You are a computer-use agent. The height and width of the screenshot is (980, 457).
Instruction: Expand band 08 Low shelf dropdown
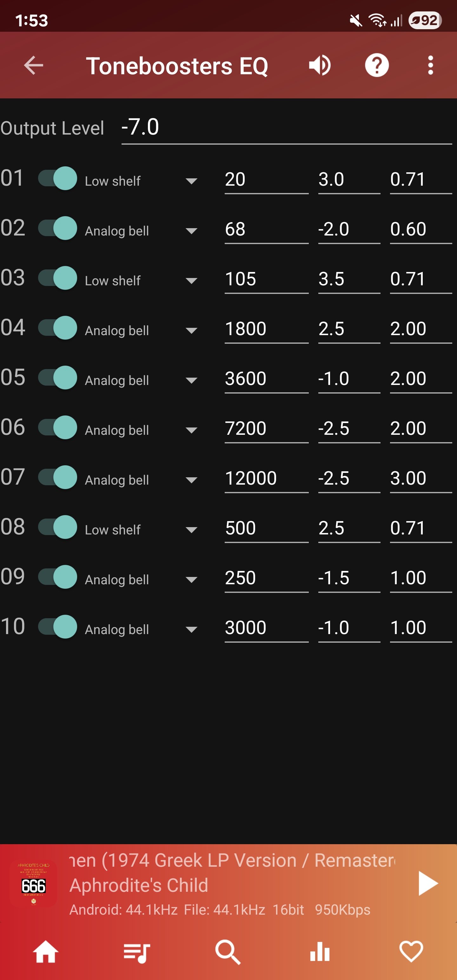tap(141, 530)
